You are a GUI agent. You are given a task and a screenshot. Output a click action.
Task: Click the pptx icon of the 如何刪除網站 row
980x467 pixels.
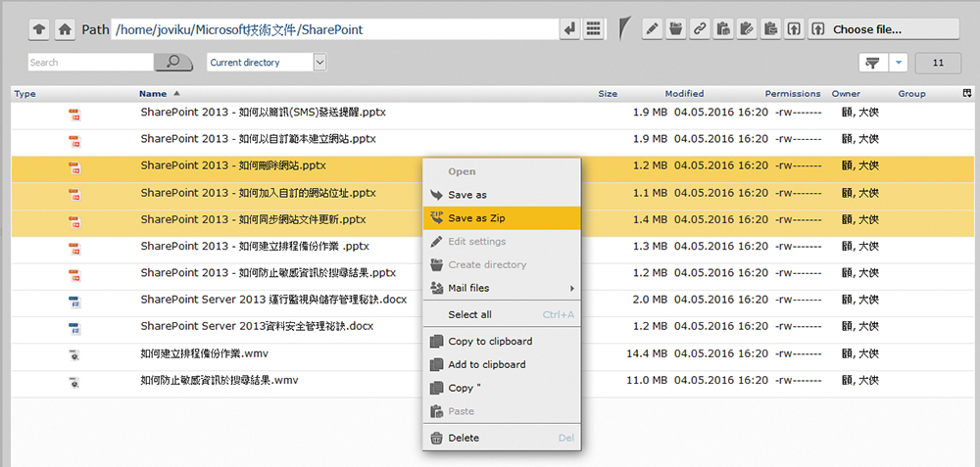click(x=74, y=167)
